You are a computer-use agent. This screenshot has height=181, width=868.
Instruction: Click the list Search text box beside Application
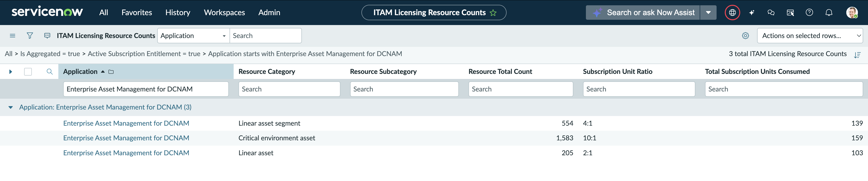click(265, 36)
